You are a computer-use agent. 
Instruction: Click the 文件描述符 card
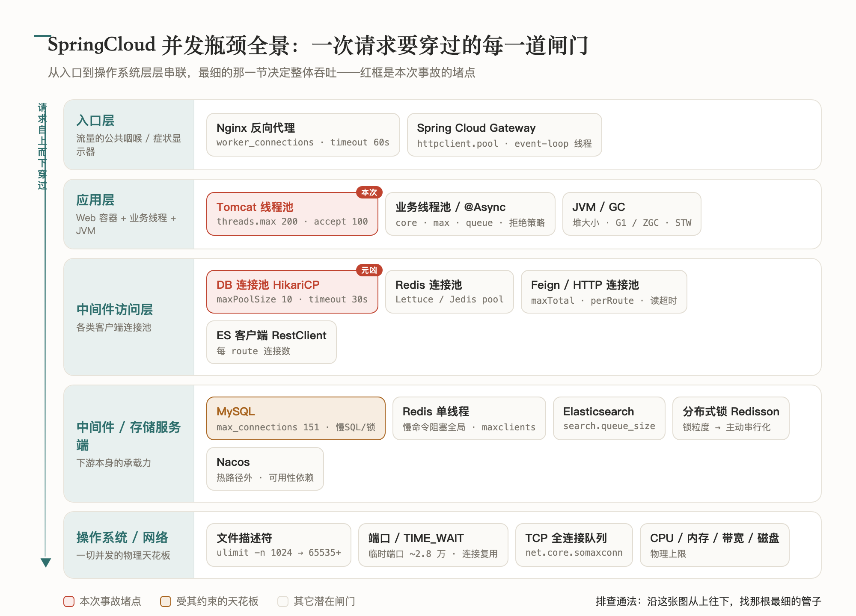click(279, 545)
